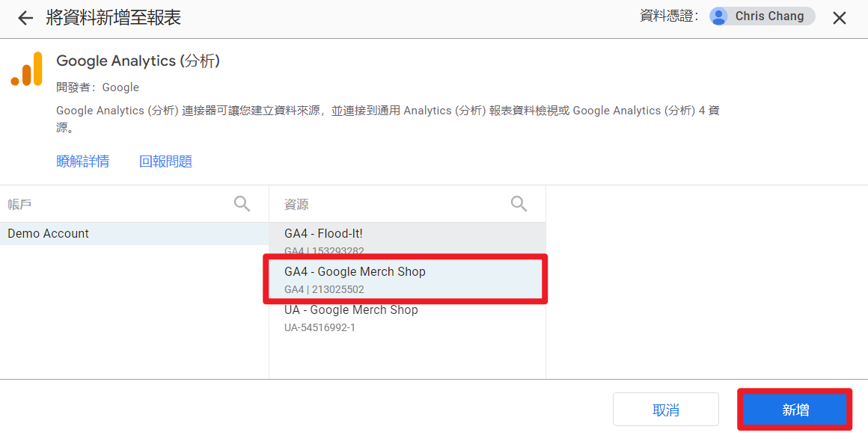Click the Google Analytics (分析) title
This screenshot has width=868, height=441.
pos(138,61)
